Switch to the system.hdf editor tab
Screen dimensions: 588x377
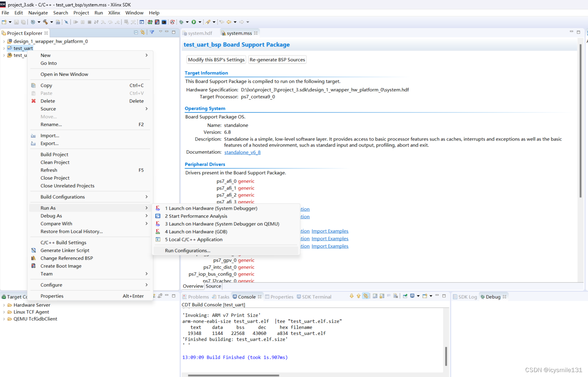197,33
